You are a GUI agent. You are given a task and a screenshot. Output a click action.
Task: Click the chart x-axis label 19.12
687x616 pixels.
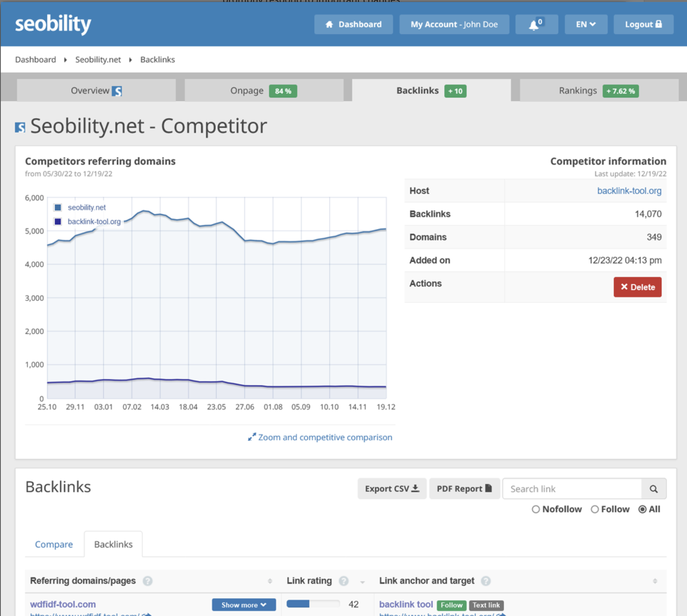386,407
